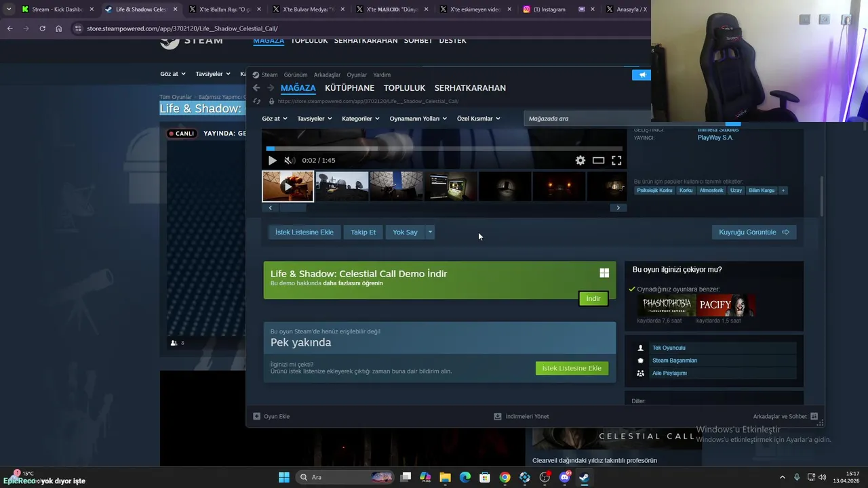
Task: Open SERHATKARAHAN profile tab in client
Action: pyautogui.click(x=470, y=88)
